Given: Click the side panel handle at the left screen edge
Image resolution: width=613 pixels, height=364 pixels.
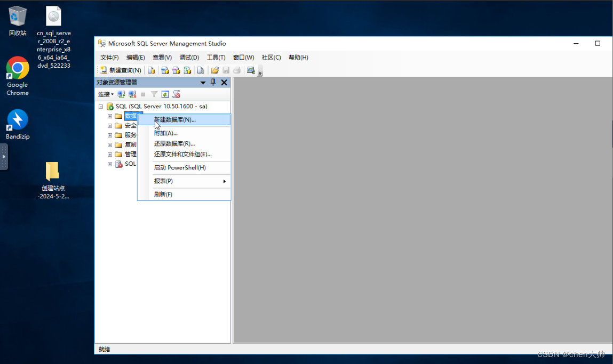Looking at the screenshot, I should [x=4, y=157].
